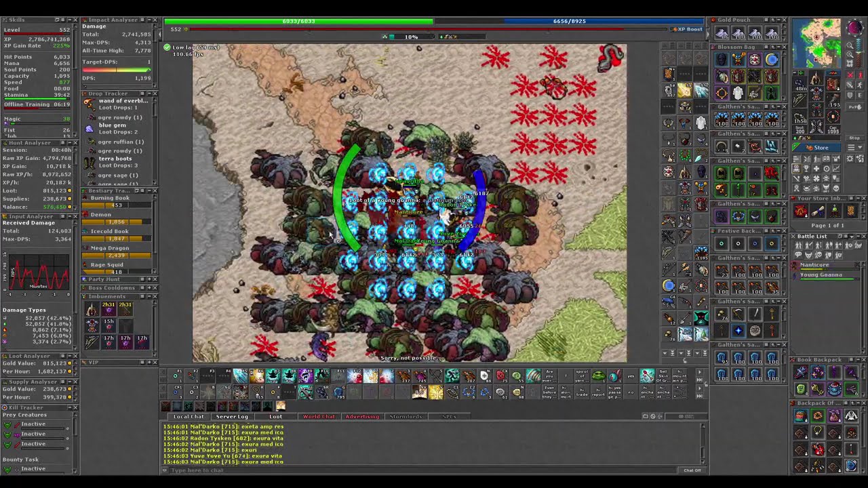Select the helmet equipment slot

pos(816,77)
